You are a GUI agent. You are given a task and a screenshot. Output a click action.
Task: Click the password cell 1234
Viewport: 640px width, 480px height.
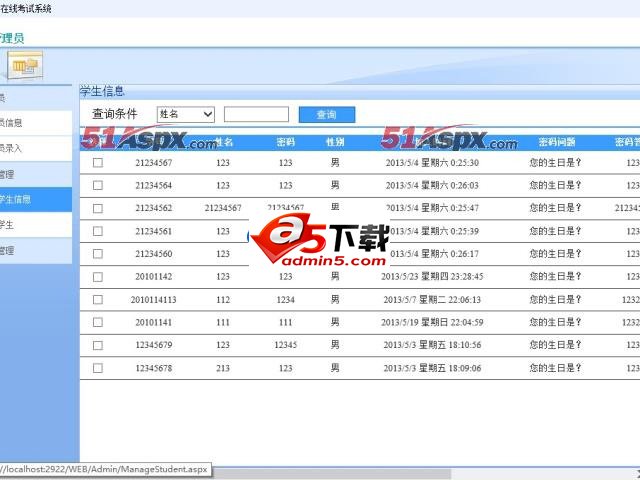tap(285, 300)
